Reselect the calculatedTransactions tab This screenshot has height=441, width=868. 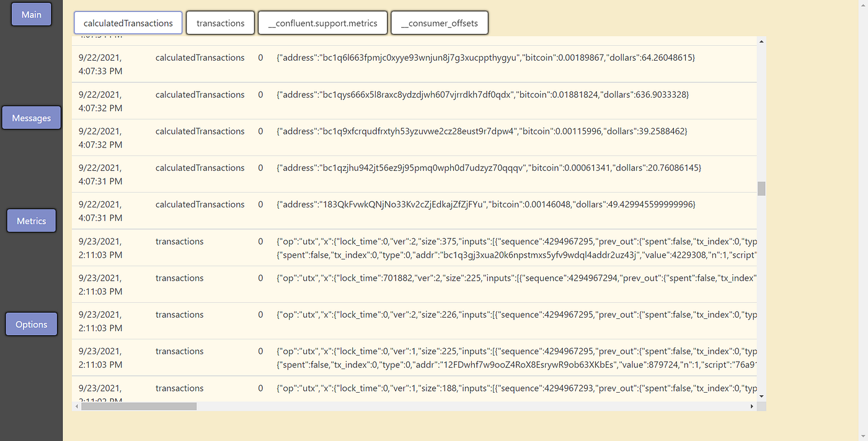pos(128,22)
